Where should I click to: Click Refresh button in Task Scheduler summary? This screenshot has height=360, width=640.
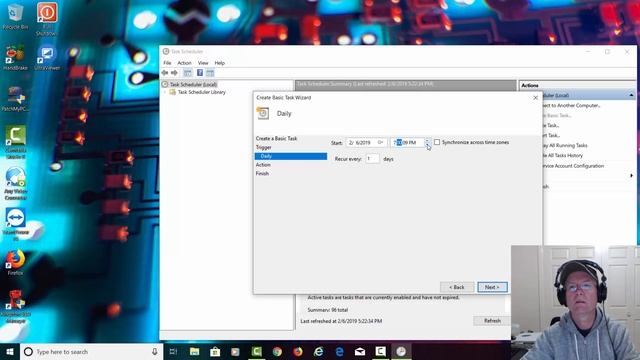(x=492, y=321)
